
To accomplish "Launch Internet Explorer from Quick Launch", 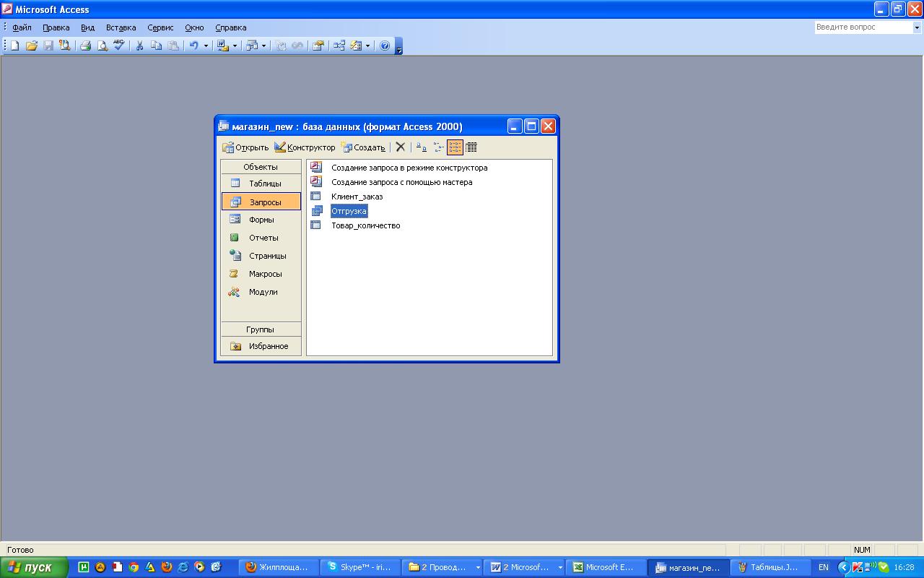I will [x=183, y=568].
